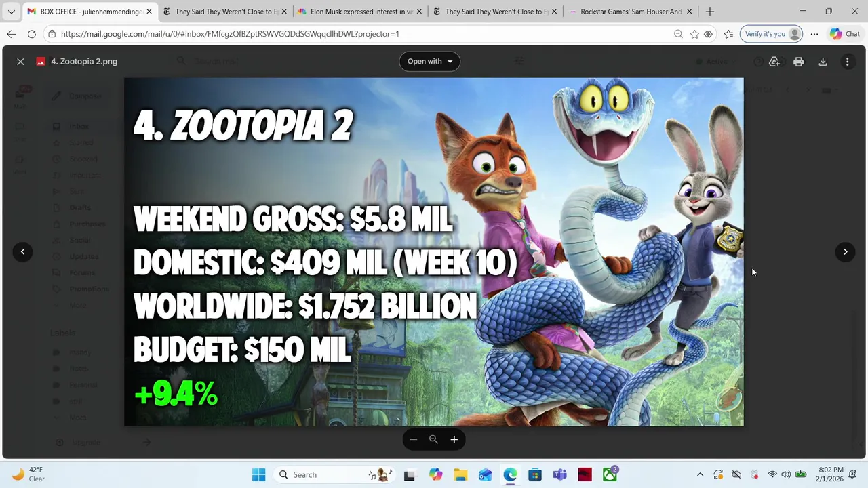Click the red image file type icon
868x488 pixels.
pos(41,62)
